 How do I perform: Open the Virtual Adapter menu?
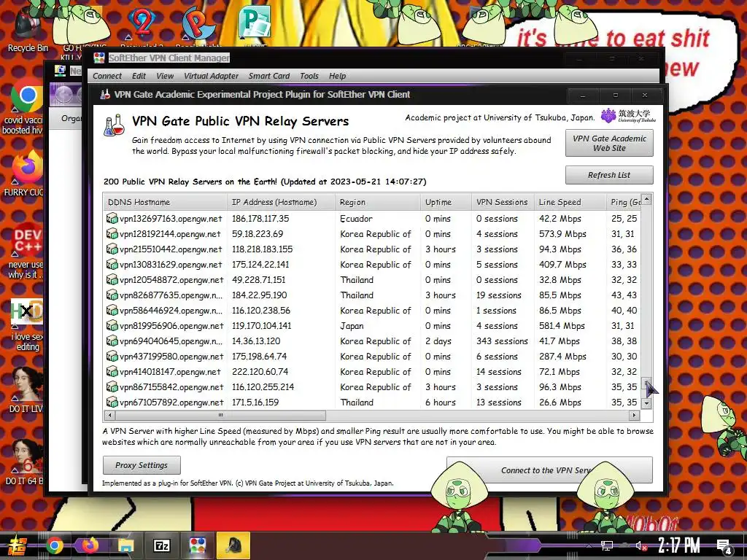click(211, 76)
